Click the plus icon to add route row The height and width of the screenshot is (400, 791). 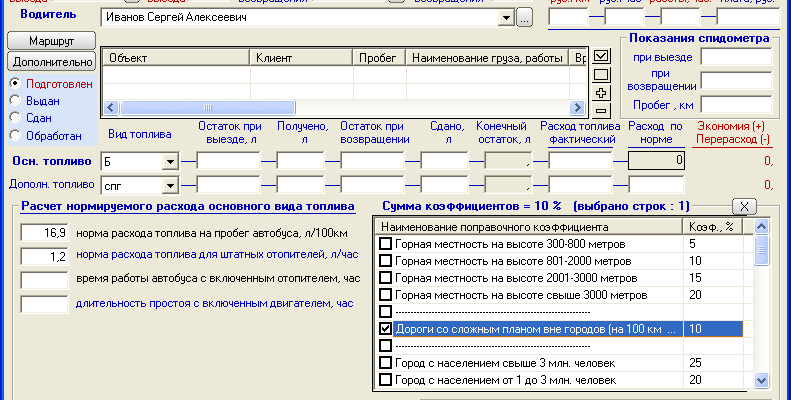pyautogui.click(x=602, y=92)
